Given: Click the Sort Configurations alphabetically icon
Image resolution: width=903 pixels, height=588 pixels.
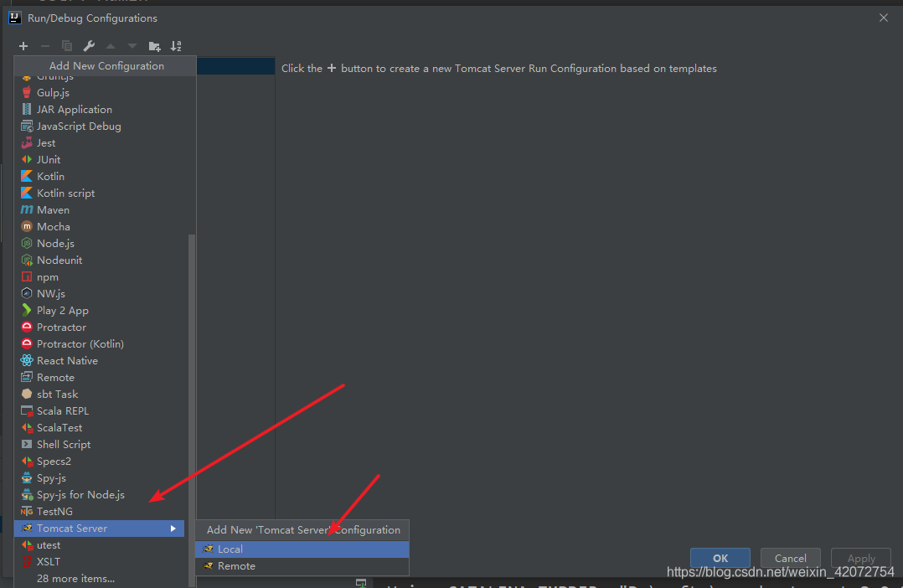Looking at the screenshot, I should click(176, 46).
